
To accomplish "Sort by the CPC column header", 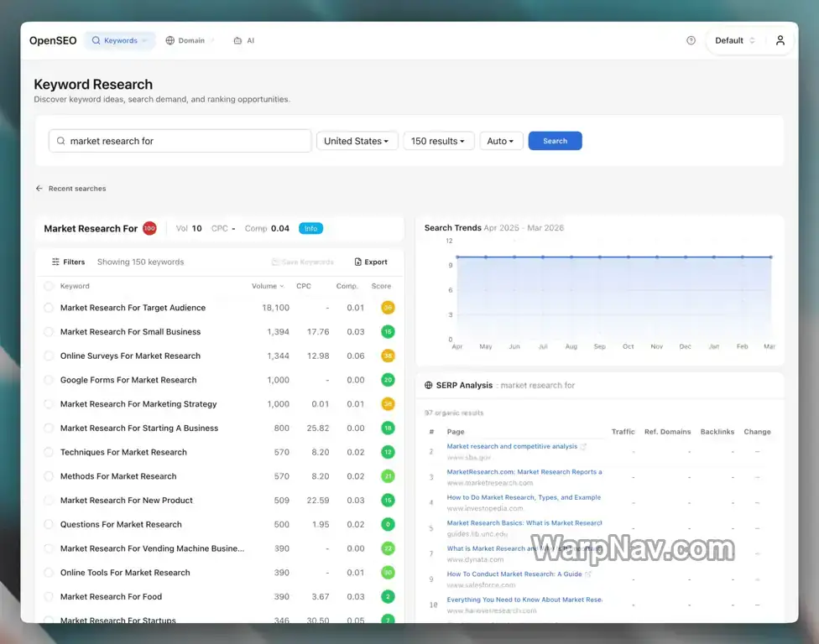I will (x=304, y=286).
